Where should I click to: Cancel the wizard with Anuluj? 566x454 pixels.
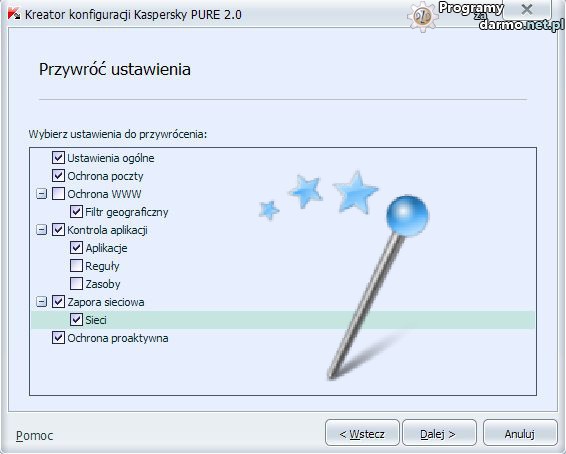click(x=520, y=433)
